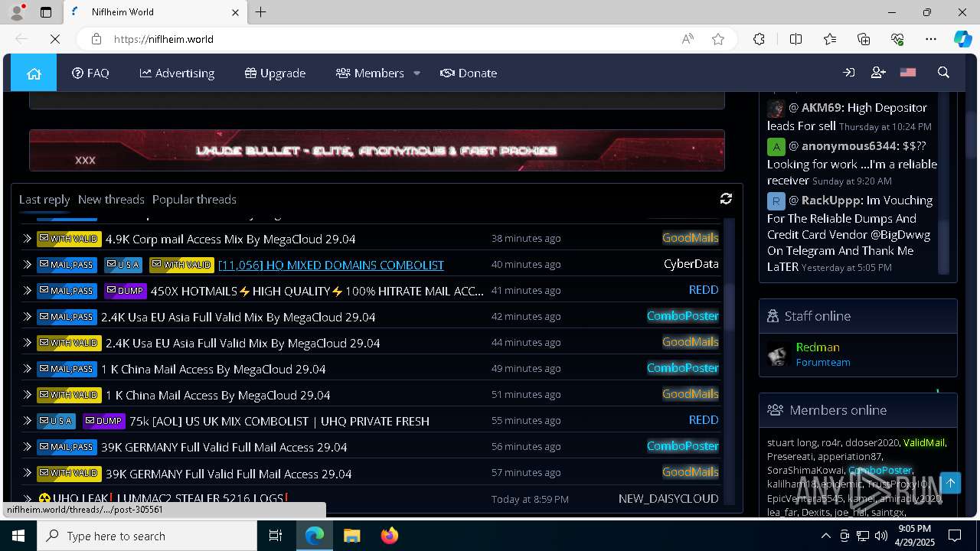
Task: Open the FAQ menu item
Action: (x=90, y=73)
